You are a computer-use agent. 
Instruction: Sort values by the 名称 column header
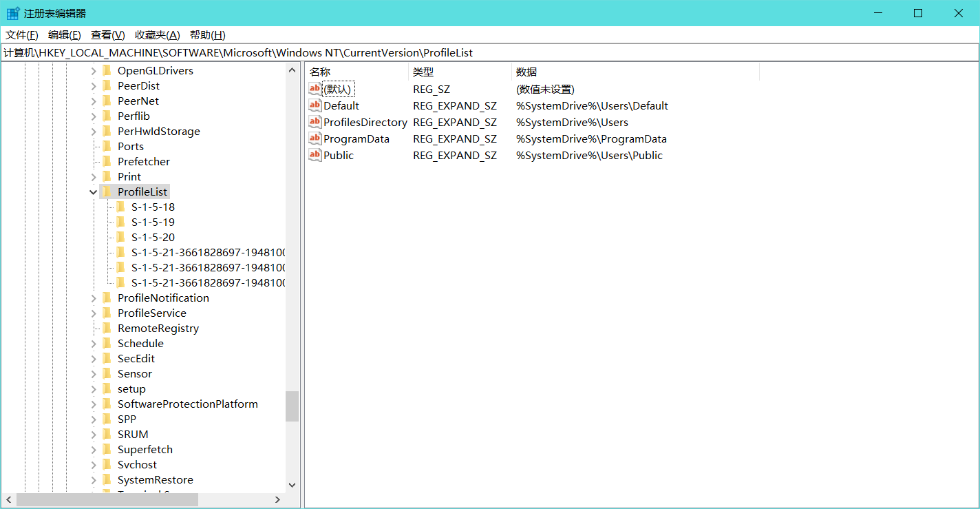[356, 72]
